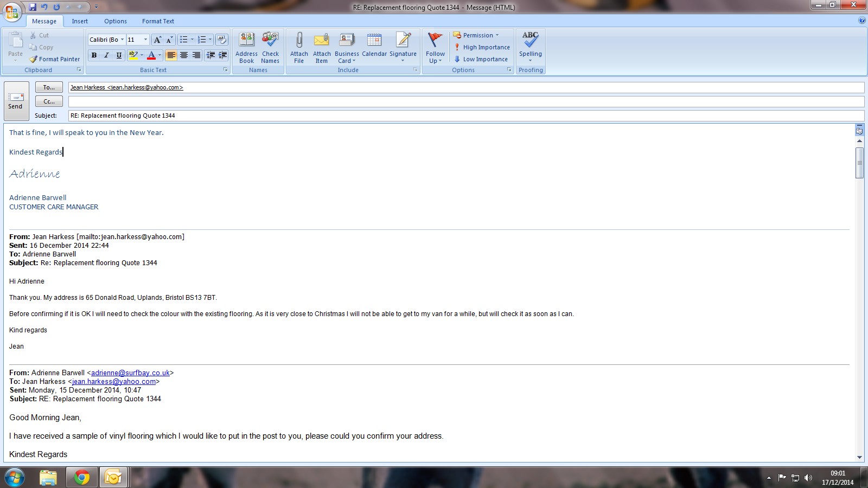Toggle bold formatting
Screen dimensions: 868x488
click(94, 55)
